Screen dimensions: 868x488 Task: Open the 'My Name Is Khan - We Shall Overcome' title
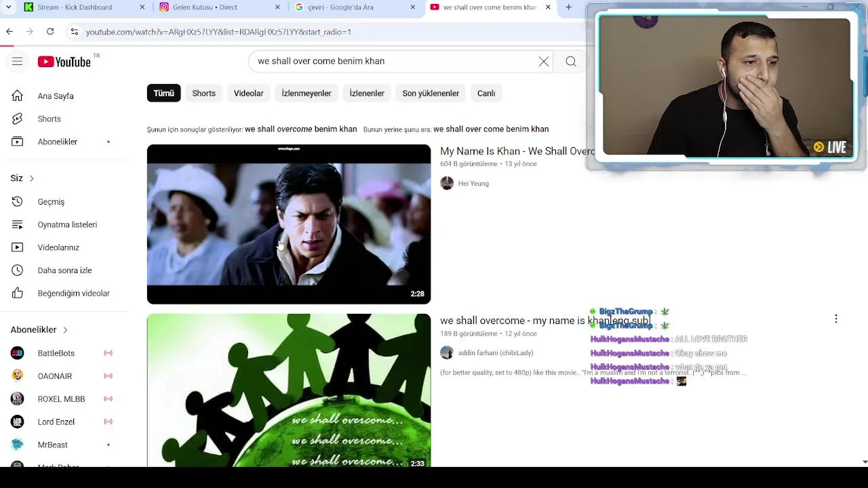click(517, 151)
